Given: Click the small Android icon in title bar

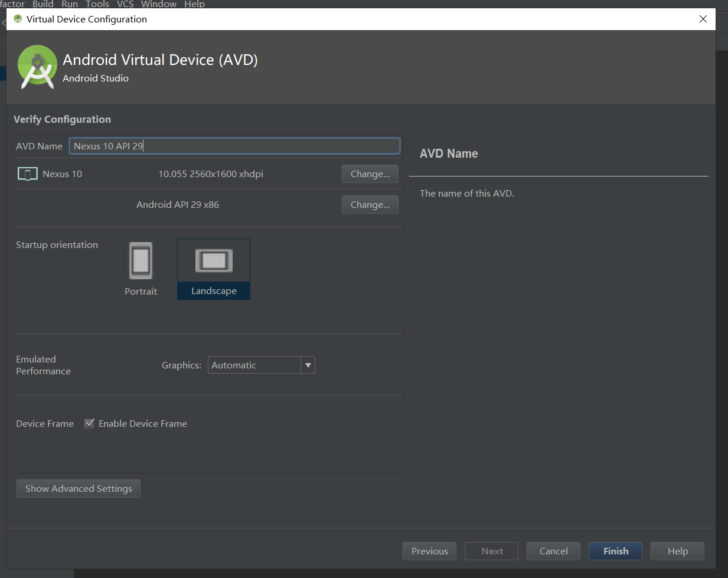Looking at the screenshot, I should [18, 19].
